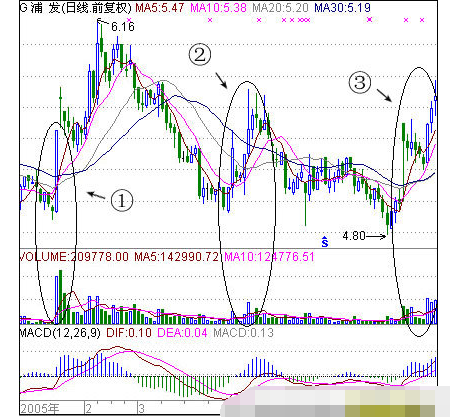This screenshot has width=457, height=417.
Task: Click the MA10:5.38 indicator label
Action: (x=218, y=8)
